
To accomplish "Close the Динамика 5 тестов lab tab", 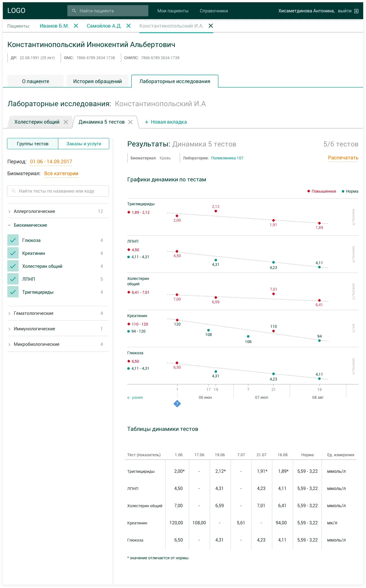I will click(130, 122).
